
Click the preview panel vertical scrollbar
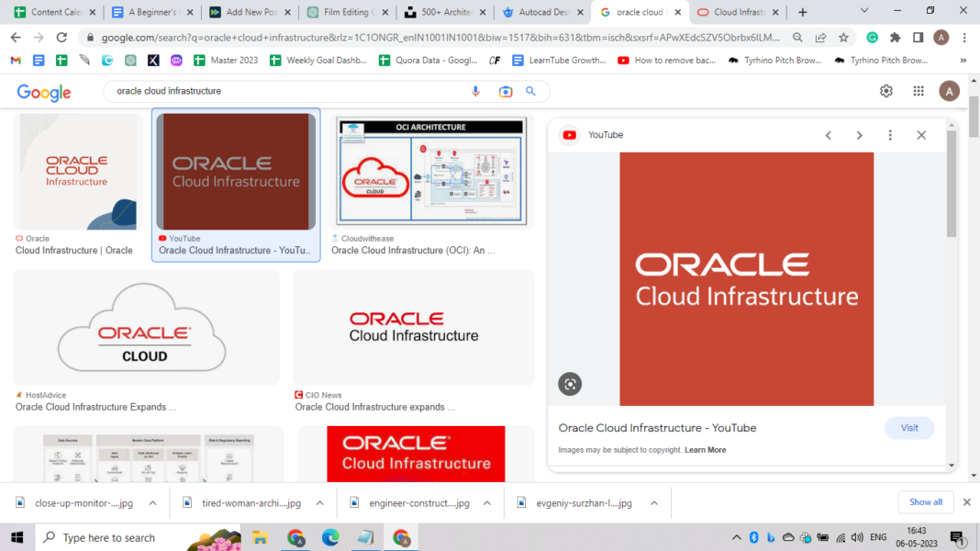click(952, 184)
